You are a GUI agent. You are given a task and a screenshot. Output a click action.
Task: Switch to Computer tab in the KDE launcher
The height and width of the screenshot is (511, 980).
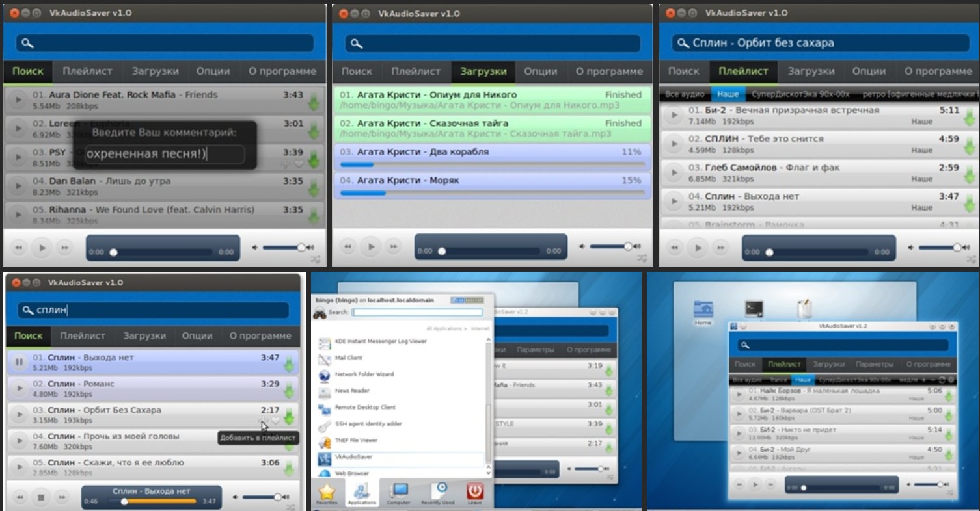(x=398, y=494)
